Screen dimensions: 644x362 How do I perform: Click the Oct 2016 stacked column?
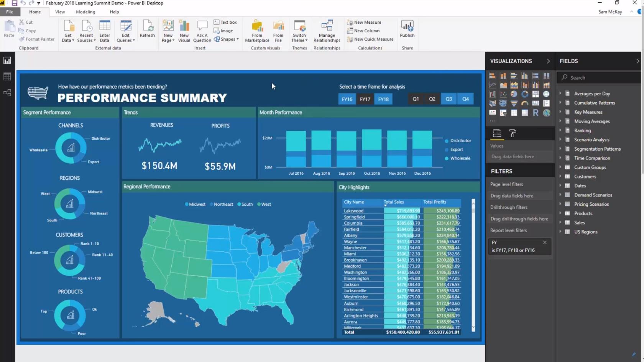[x=372, y=148]
